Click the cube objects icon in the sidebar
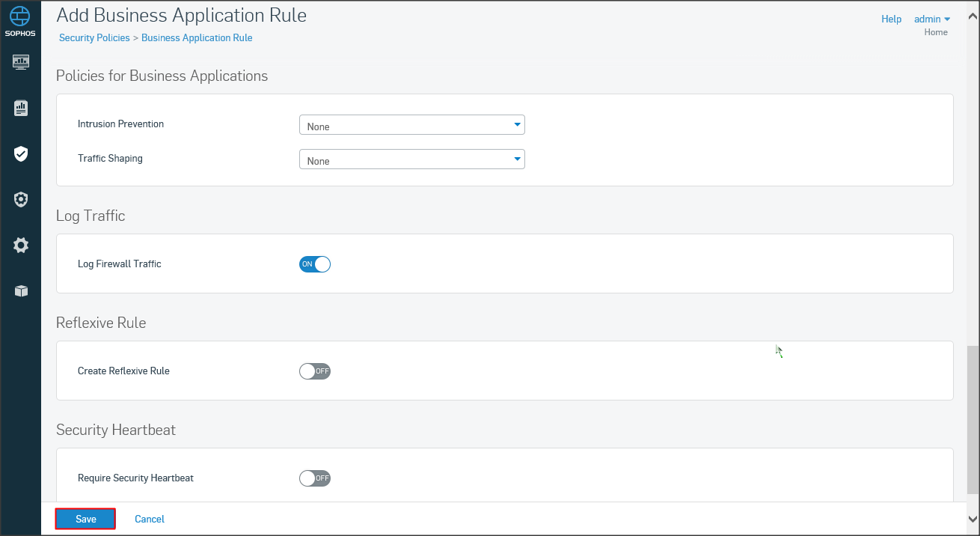 click(21, 291)
